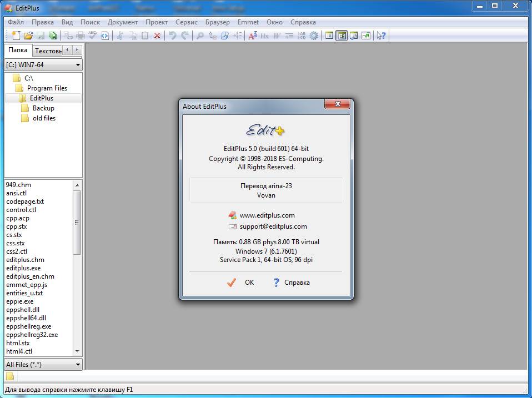
Task: Open the Окно menu
Action: [x=274, y=22]
